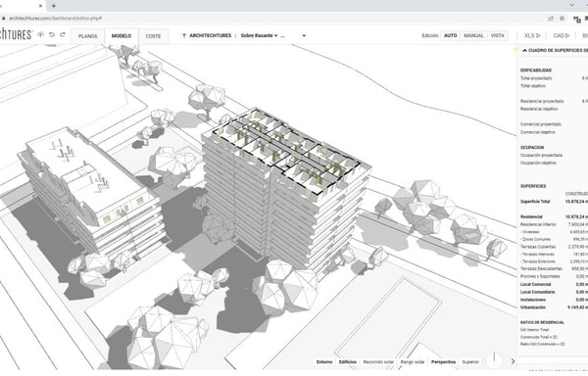Open the COSTE tab

pyautogui.click(x=153, y=36)
